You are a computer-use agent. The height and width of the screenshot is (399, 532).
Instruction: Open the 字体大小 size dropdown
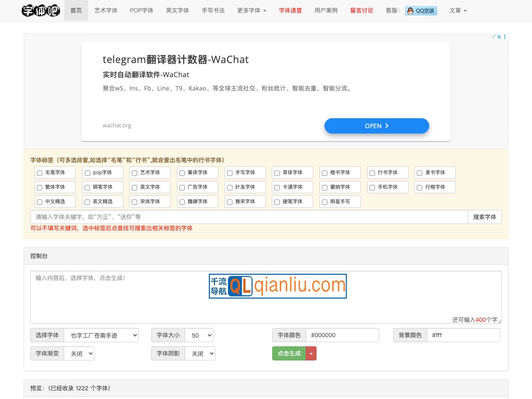tap(199, 335)
